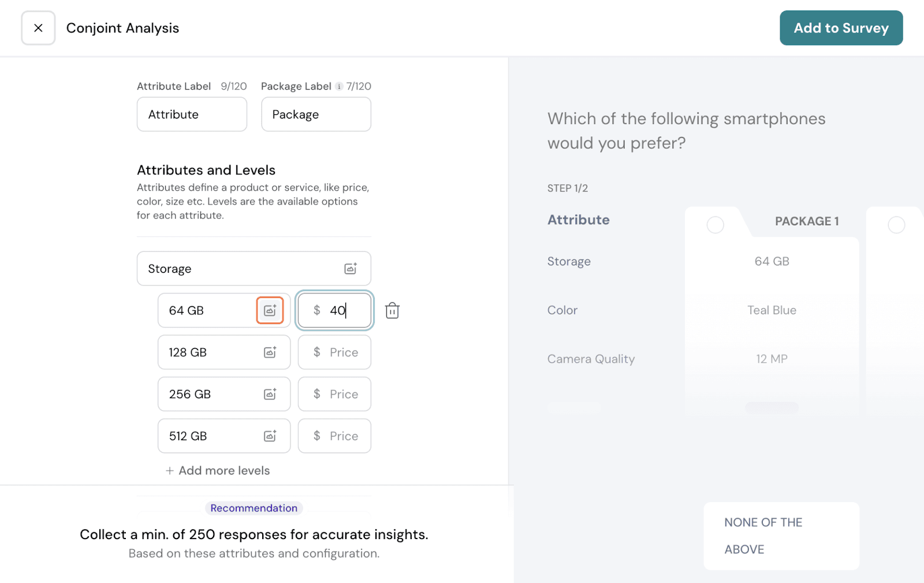The height and width of the screenshot is (583, 924).
Task: Edit the Package Label text field
Action: pos(316,114)
